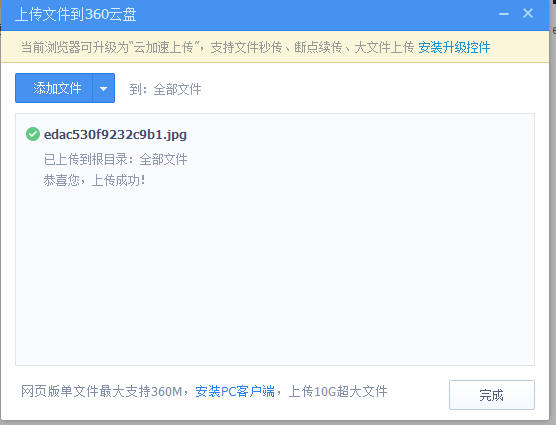Open the 添加文件 dropdown arrow
The height and width of the screenshot is (425, 556).
point(104,88)
